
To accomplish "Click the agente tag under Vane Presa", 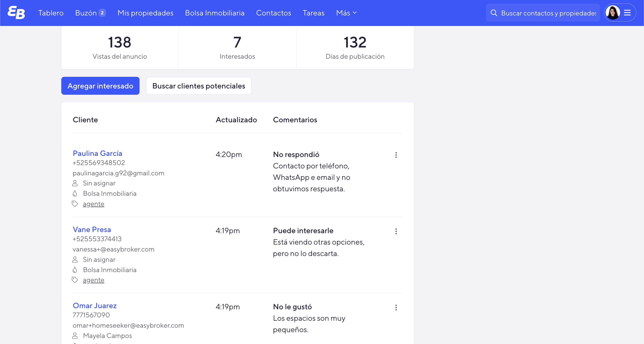I will point(93,280).
